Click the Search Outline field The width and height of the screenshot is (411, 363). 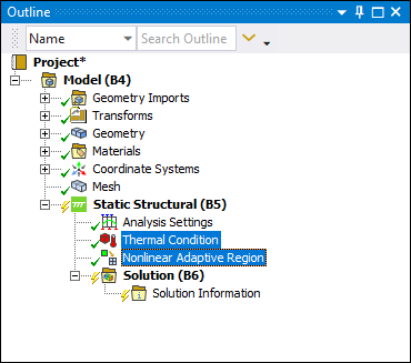tap(186, 39)
